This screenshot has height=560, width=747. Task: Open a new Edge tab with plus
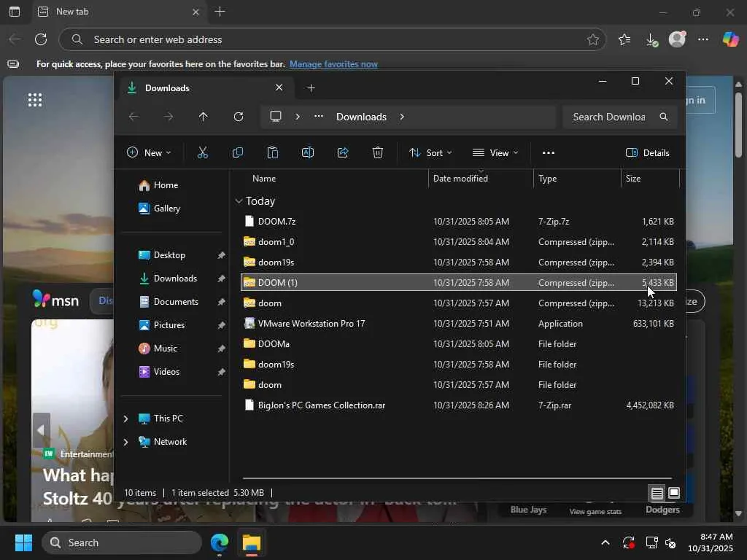(220, 12)
